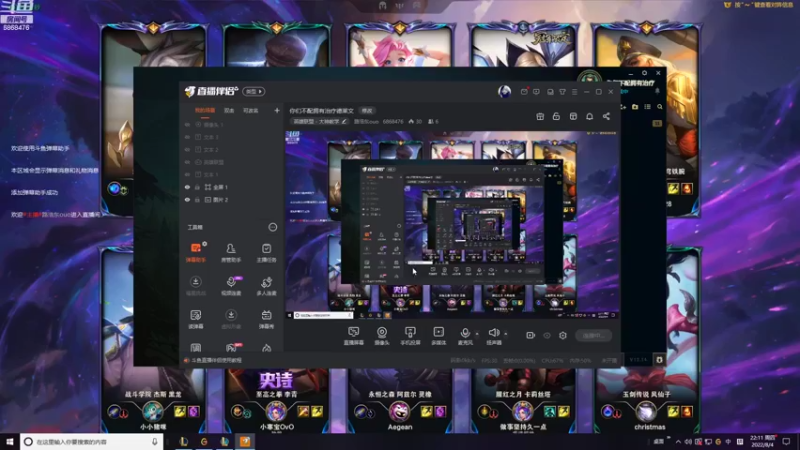Toggle lock on 全屏 1 source
This screenshot has width=800, height=450.
(x=197, y=187)
